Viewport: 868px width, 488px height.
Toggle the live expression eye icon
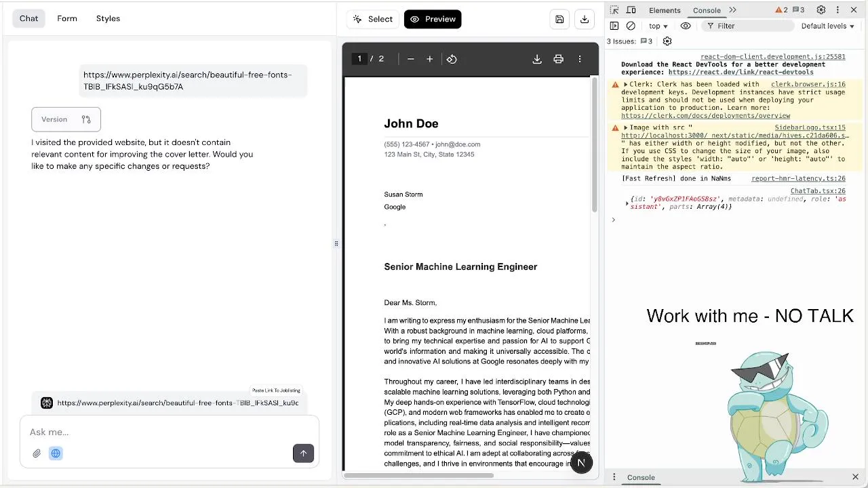[686, 26]
